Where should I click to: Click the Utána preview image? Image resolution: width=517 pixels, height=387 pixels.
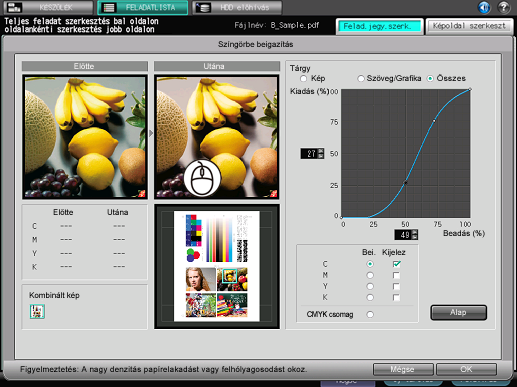pyautogui.click(x=217, y=137)
